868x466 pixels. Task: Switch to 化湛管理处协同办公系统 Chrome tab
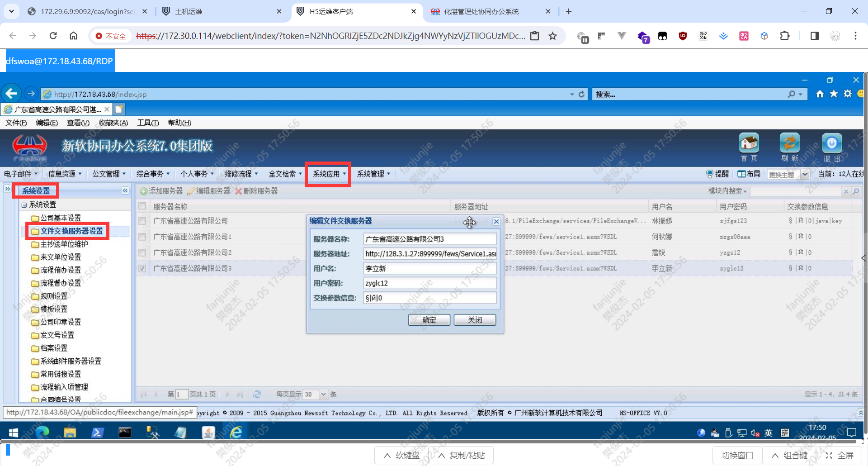click(491, 11)
